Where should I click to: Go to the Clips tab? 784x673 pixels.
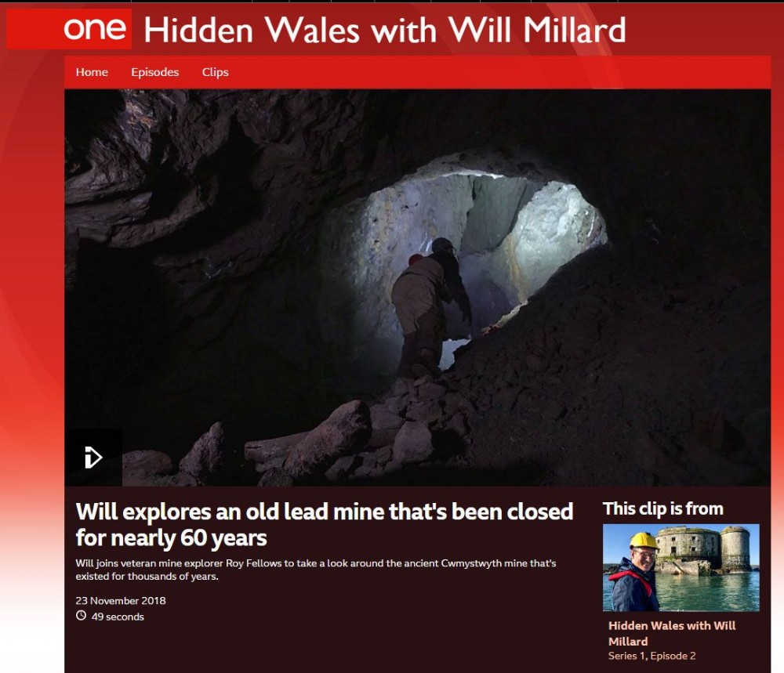coord(215,72)
